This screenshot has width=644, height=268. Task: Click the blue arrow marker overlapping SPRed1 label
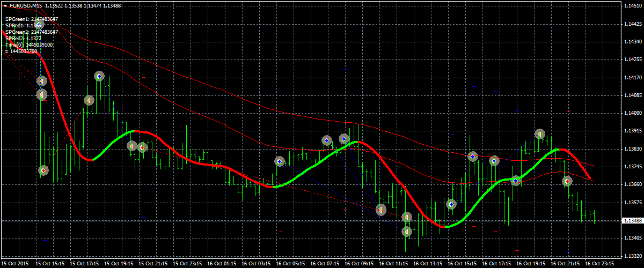(39, 24)
